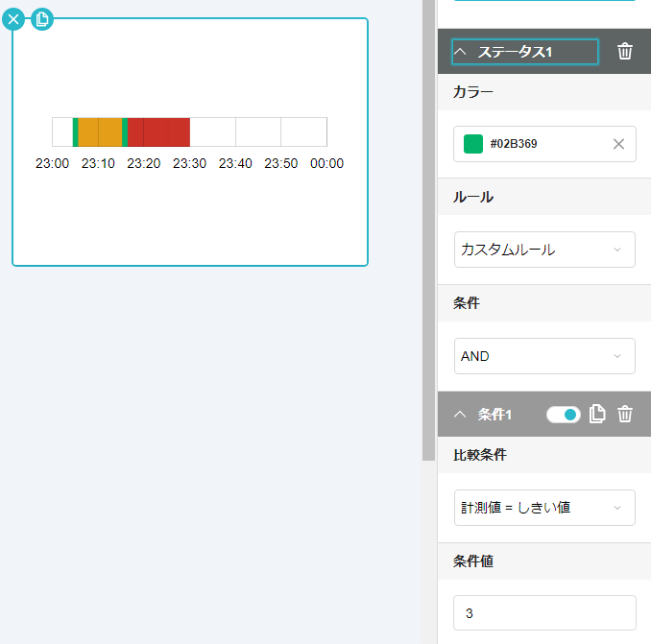
Task: Remove the chart widget with X icon
Action: click(x=13, y=19)
